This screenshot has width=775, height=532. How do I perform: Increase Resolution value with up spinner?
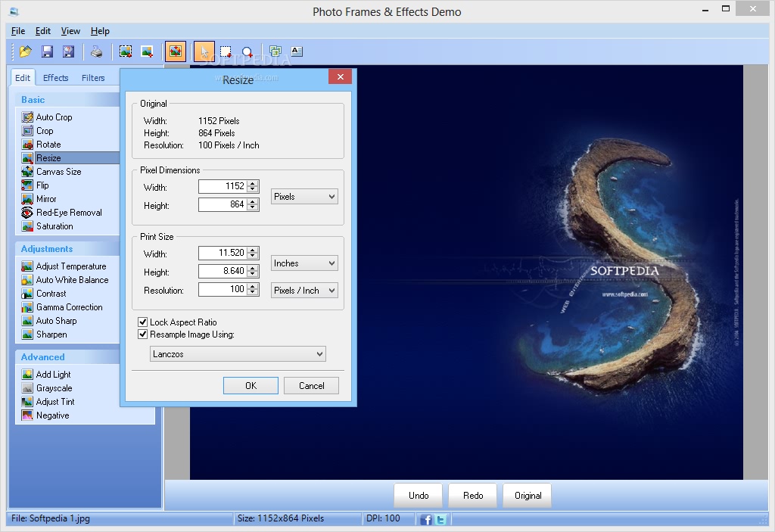tap(253, 286)
